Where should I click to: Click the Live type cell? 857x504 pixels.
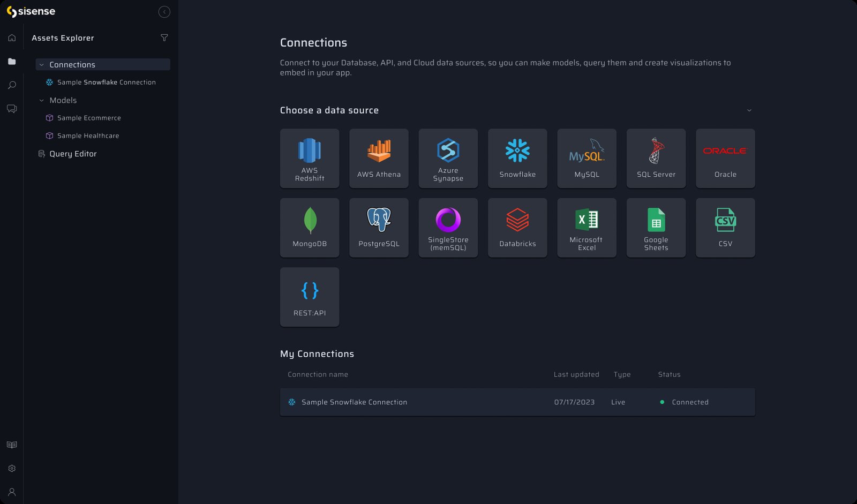(x=618, y=402)
